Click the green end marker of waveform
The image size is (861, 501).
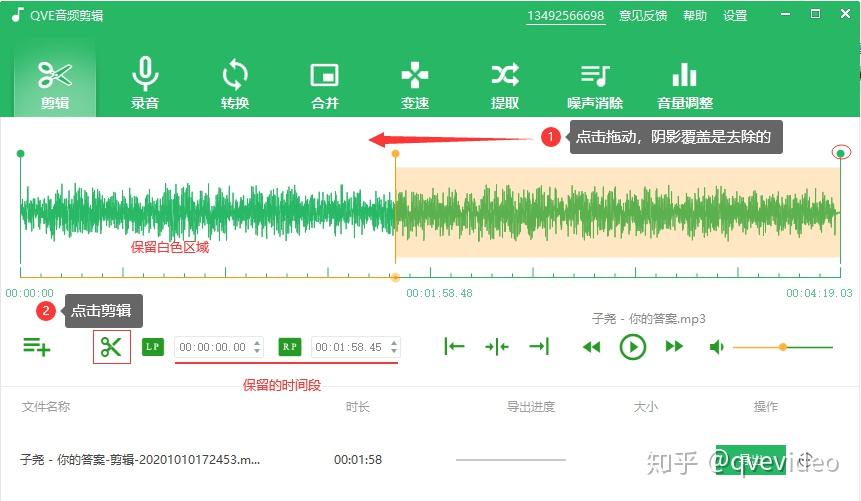point(841,153)
